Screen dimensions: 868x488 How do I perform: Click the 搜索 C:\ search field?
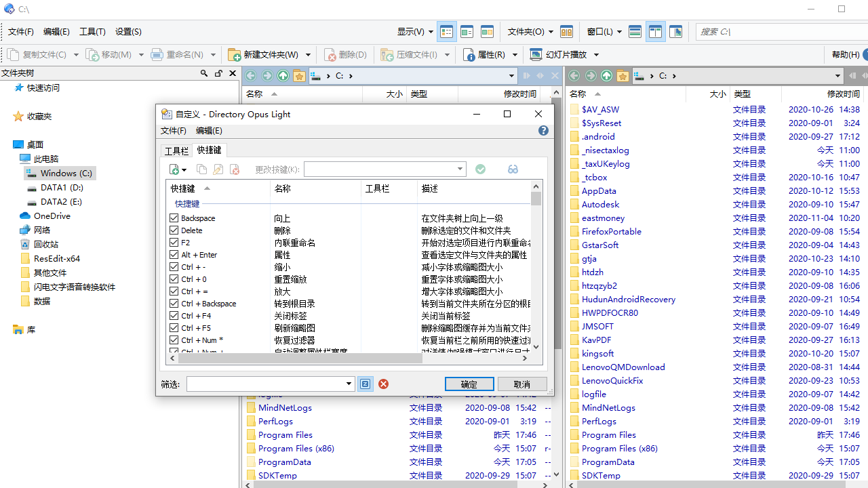782,32
